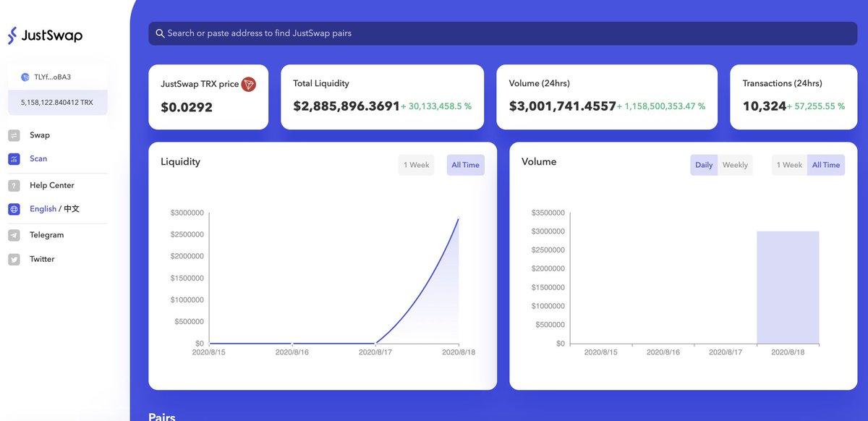Click the liquidity curve peak at 2020/8/18

point(458,219)
